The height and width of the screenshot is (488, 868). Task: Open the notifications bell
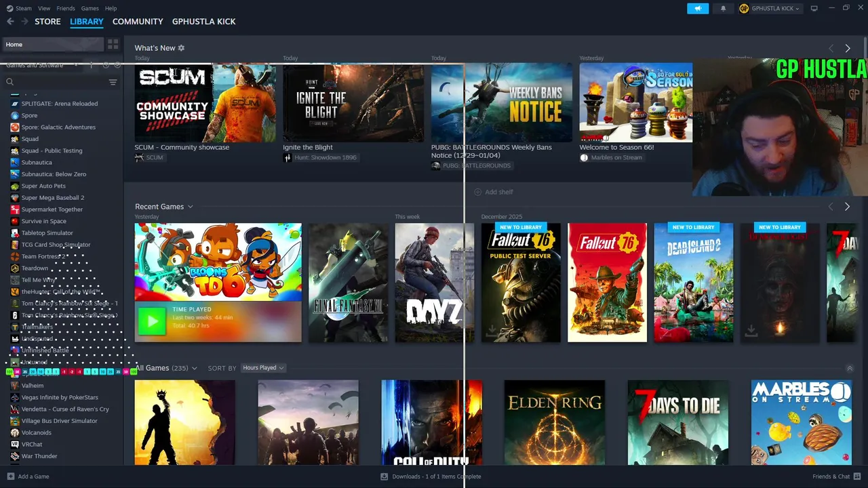[723, 8]
